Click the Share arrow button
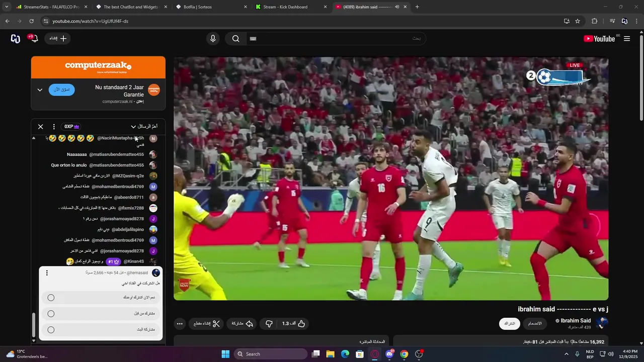 click(243, 324)
